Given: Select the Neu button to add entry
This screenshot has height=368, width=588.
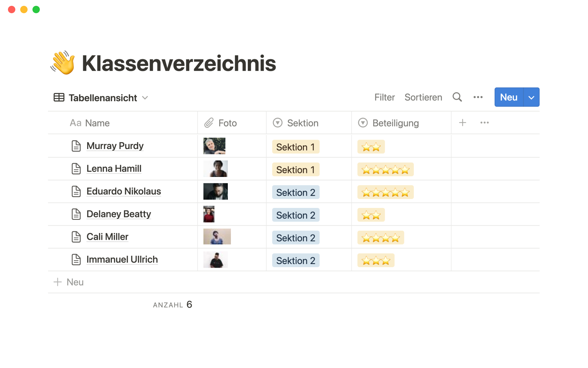Looking at the screenshot, I should tap(509, 97).
